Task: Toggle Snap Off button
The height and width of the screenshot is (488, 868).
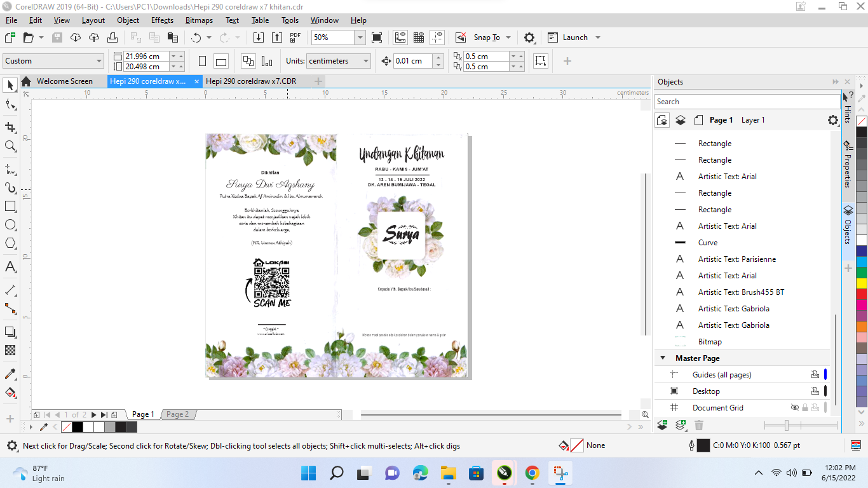Action: pyautogui.click(x=461, y=37)
